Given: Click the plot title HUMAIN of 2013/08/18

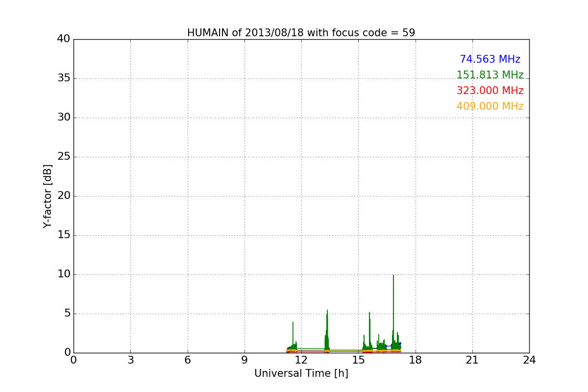Looking at the screenshot, I should [301, 33].
